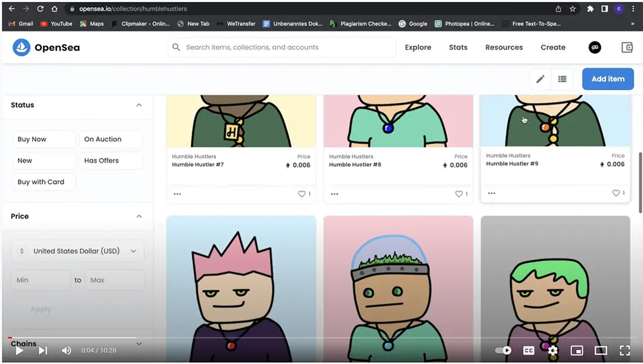Go back with the browser back arrow
Viewport: 643px width, 364px height.
pos(12,8)
